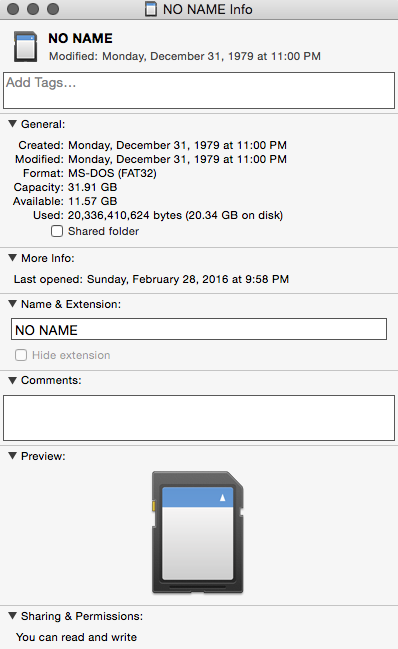This screenshot has height=649, width=398.
Task: Click the Used 20,336,410,624 bytes value
Action: click(x=175, y=215)
